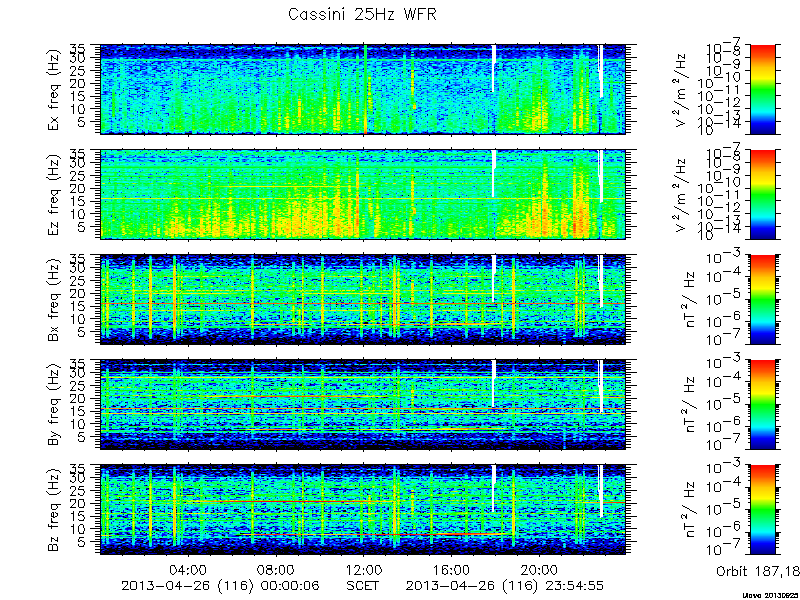This screenshot has height=600, width=800.
Task: Click the 04:00 time axis label
Action: click(188, 570)
